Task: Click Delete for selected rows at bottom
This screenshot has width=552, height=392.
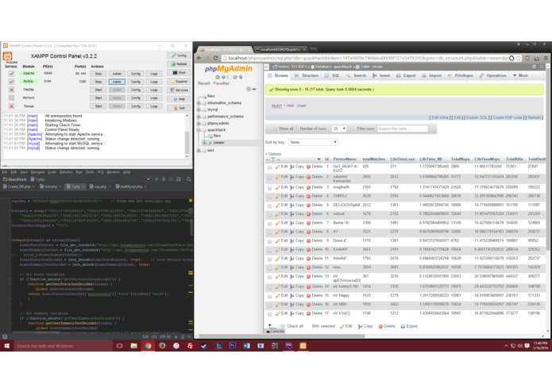Action: [387, 326]
